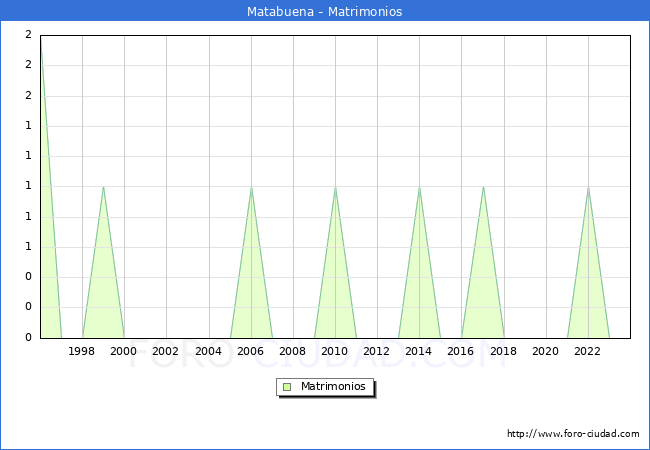650x450 pixels.
Task: Click the tallest peak at the chart's left edge
Action: [41, 40]
